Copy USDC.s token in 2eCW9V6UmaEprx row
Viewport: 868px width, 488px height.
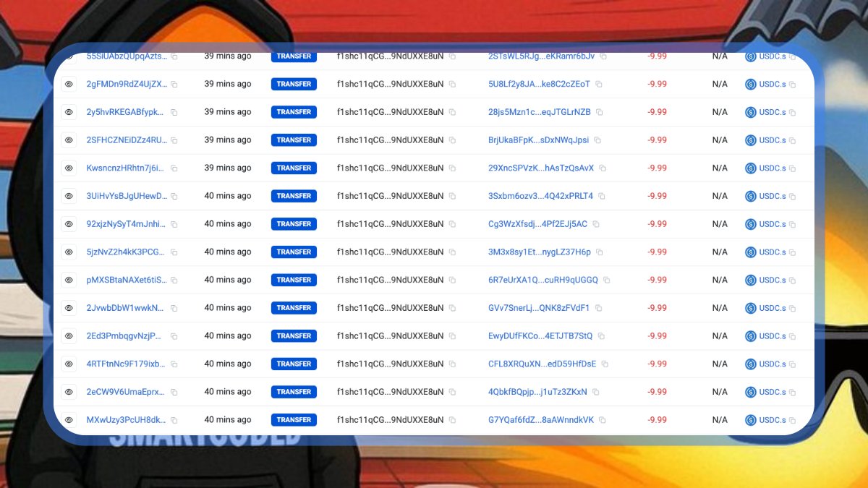[792, 393]
